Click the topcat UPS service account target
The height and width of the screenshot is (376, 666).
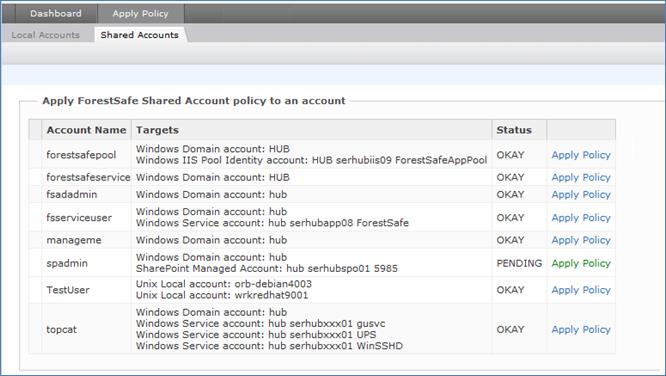pos(256,335)
